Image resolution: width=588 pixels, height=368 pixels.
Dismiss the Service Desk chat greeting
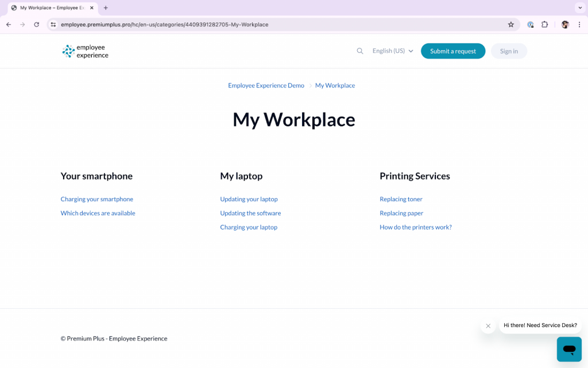pos(488,326)
